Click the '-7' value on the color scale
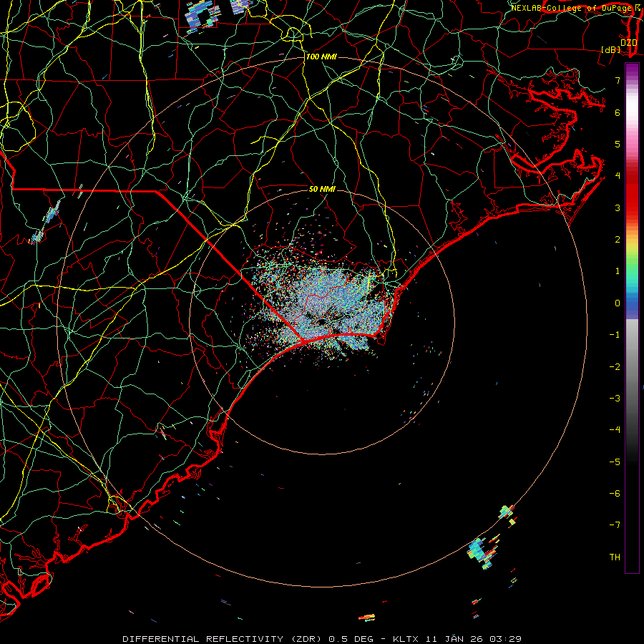This screenshot has width=644, height=644. (x=615, y=525)
